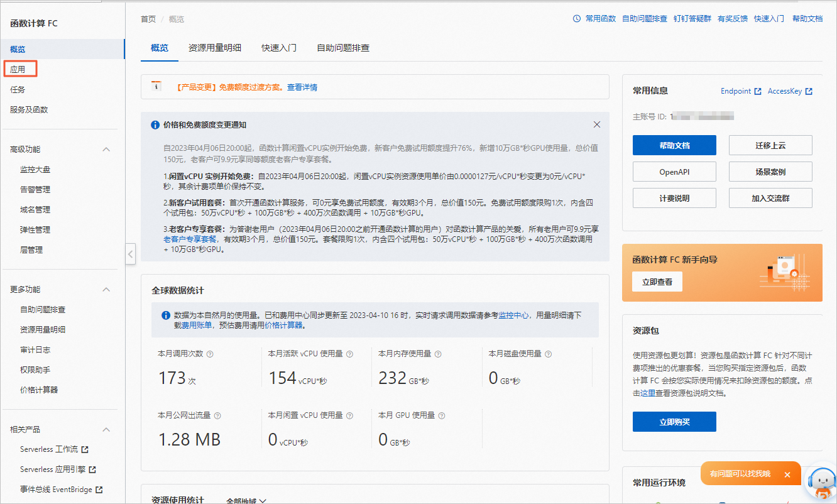Image resolution: width=837 pixels, height=504 pixels.
Task: Click the 立即购买 button
Action: [674, 422]
